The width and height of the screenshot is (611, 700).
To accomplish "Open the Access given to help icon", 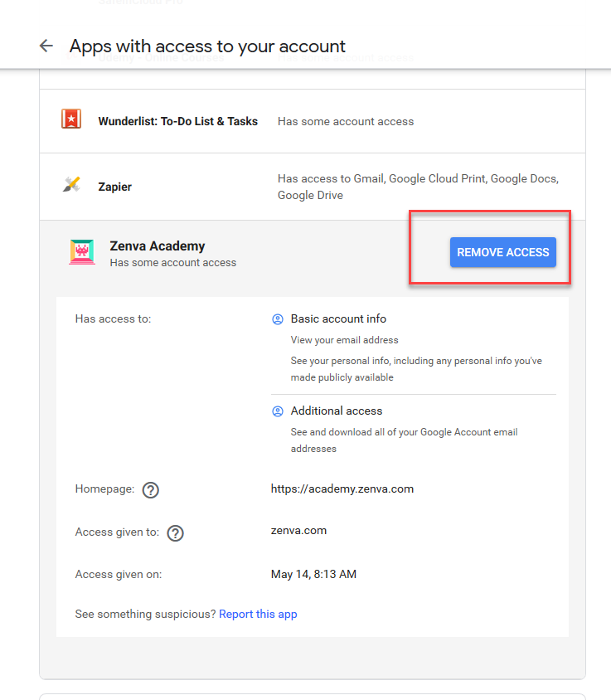I will [175, 533].
